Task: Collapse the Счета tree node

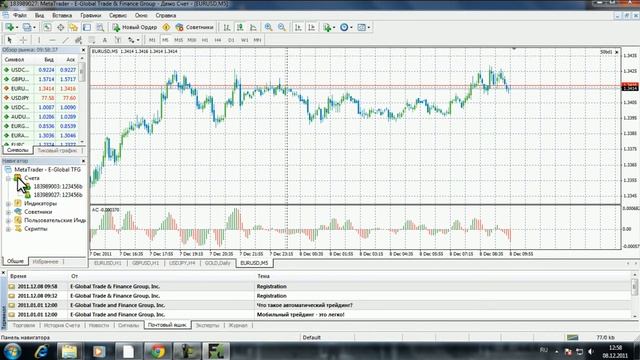Action: [8, 178]
